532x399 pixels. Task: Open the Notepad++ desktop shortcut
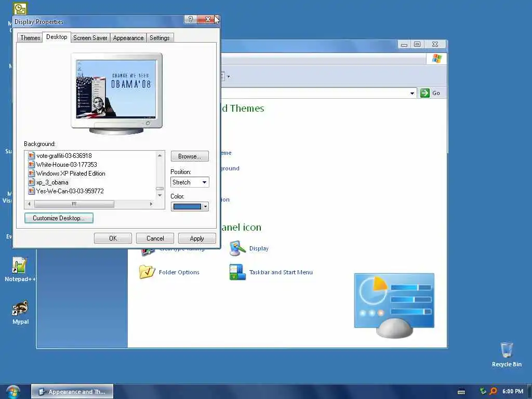(19, 270)
